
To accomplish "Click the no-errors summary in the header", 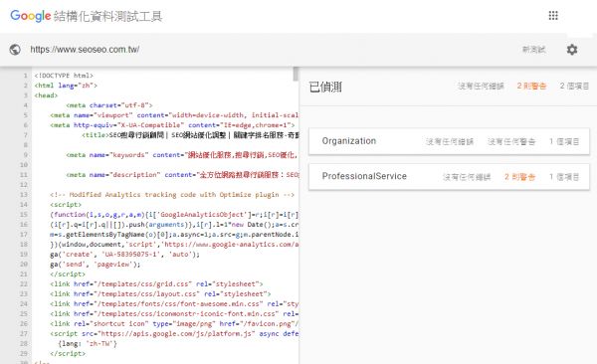I will [481, 87].
